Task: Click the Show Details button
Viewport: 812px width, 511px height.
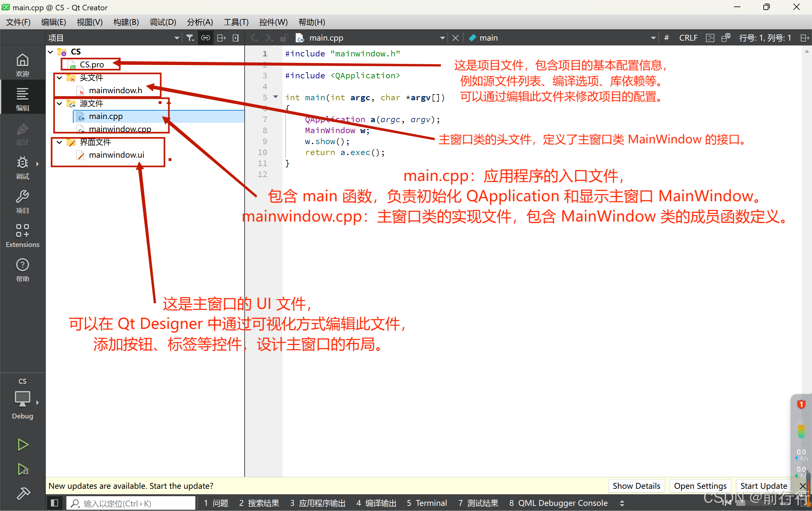Action: coord(636,486)
